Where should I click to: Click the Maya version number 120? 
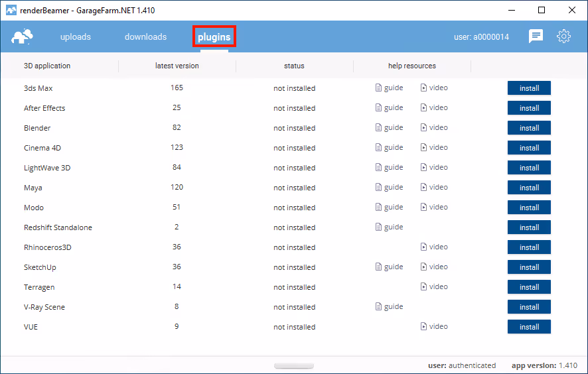[x=177, y=186]
